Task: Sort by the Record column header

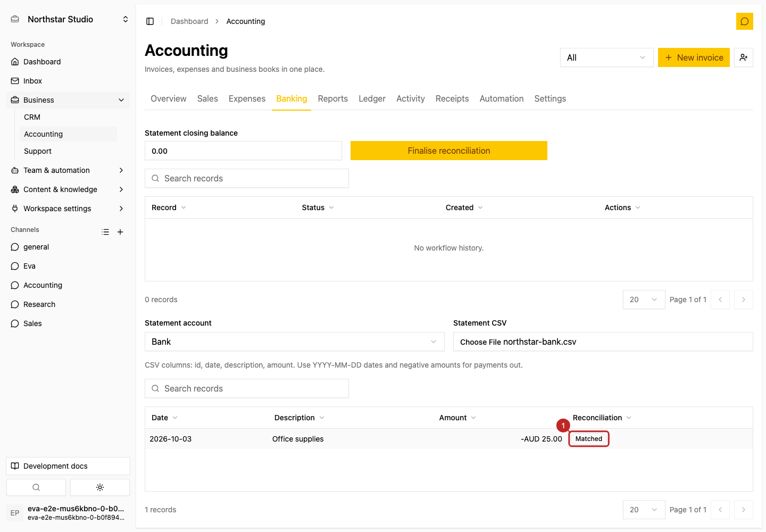Action: pyautogui.click(x=169, y=207)
